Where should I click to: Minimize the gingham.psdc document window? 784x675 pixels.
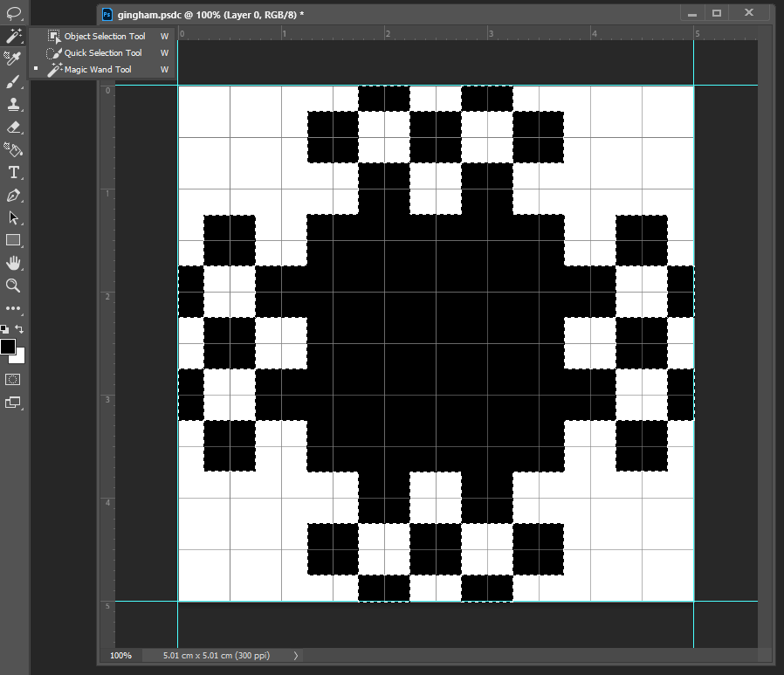(692, 13)
